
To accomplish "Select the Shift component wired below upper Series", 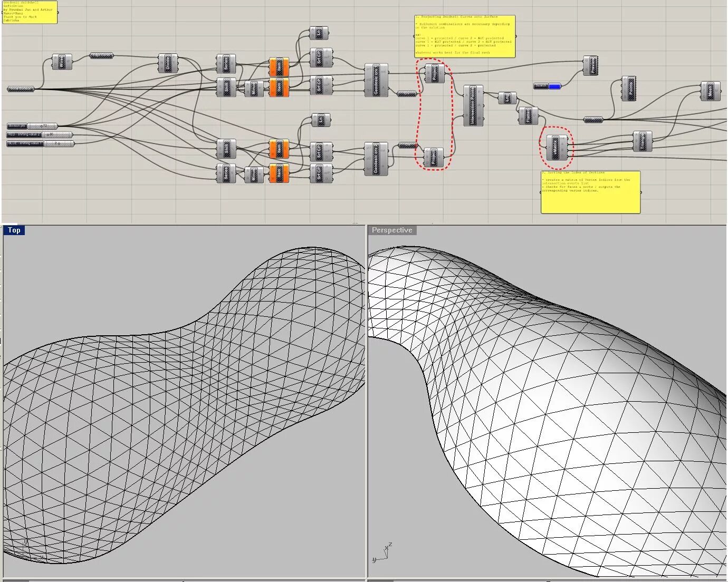I will click(x=226, y=87).
